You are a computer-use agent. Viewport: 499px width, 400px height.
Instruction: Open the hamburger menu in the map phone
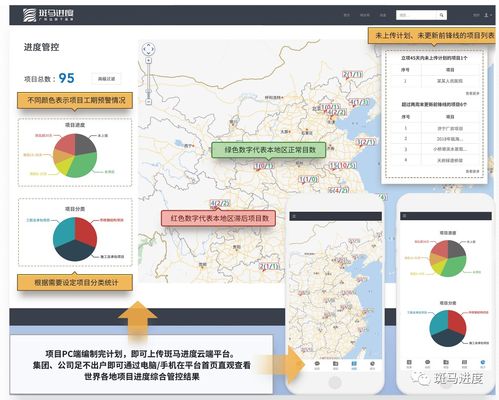294,216
